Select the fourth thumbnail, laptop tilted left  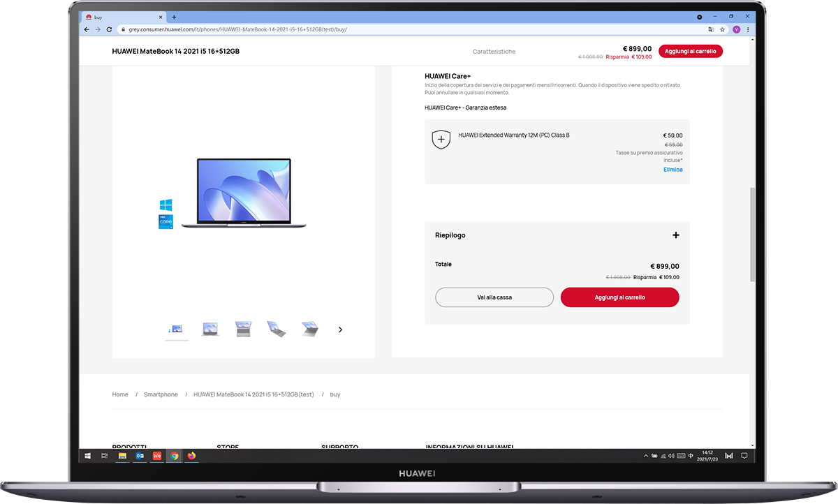click(277, 329)
